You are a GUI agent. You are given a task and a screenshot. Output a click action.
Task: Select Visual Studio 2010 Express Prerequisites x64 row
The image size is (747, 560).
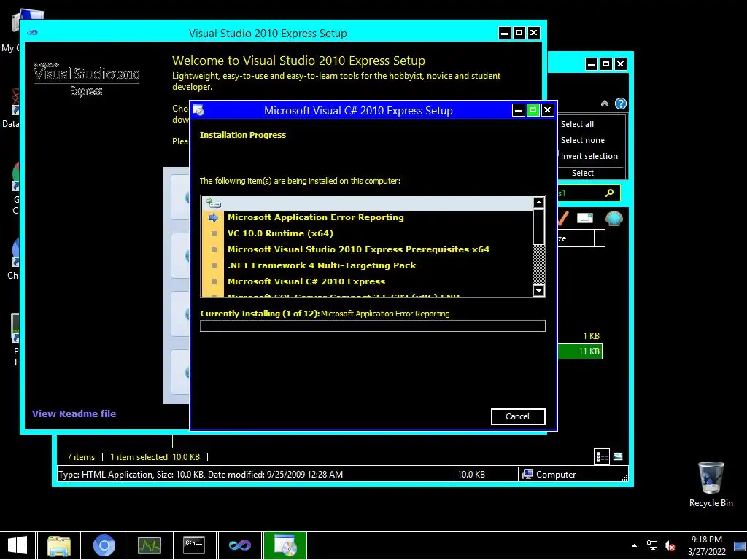tap(358, 249)
